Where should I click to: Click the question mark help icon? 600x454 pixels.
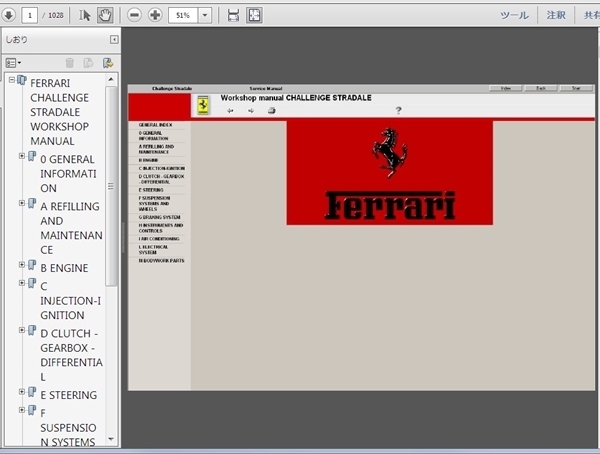[x=398, y=111]
